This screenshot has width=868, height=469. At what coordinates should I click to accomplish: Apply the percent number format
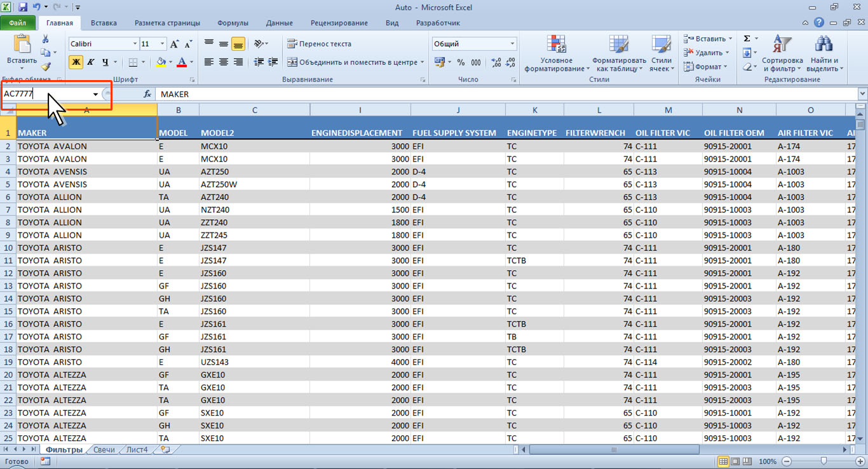(461, 62)
